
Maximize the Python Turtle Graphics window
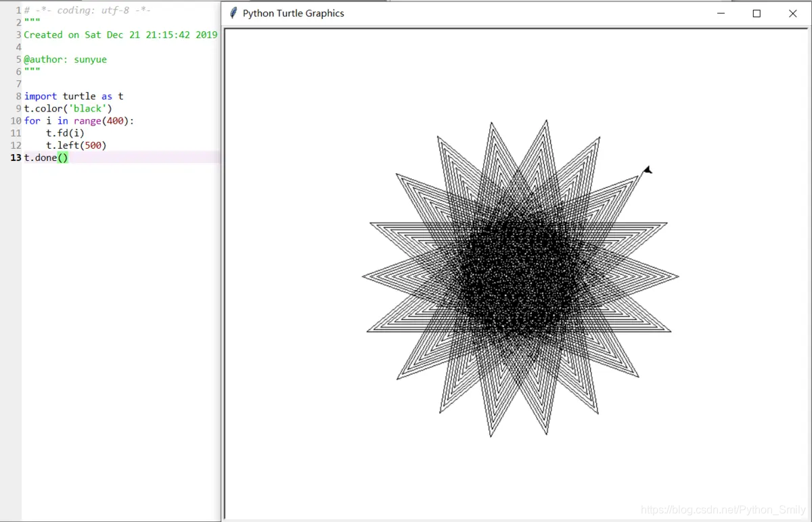(x=757, y=14)
